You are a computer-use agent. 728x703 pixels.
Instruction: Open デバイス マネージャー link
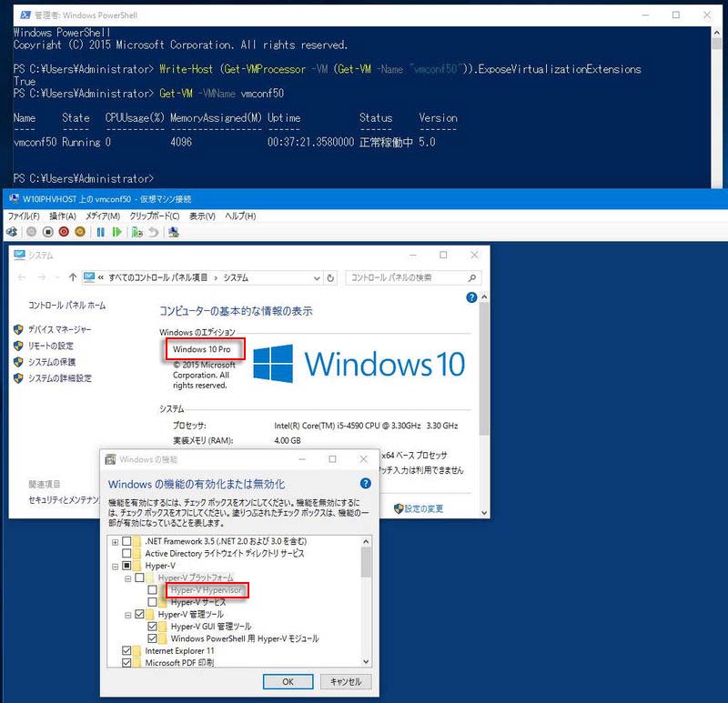pyautogui.click(x=59, y=329)
